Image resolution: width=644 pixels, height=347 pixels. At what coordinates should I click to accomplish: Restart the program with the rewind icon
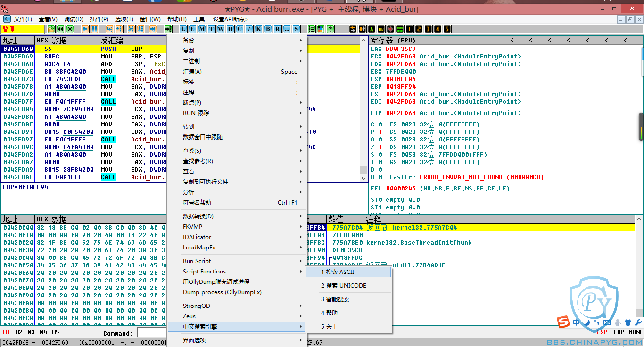tap(60, 29)
